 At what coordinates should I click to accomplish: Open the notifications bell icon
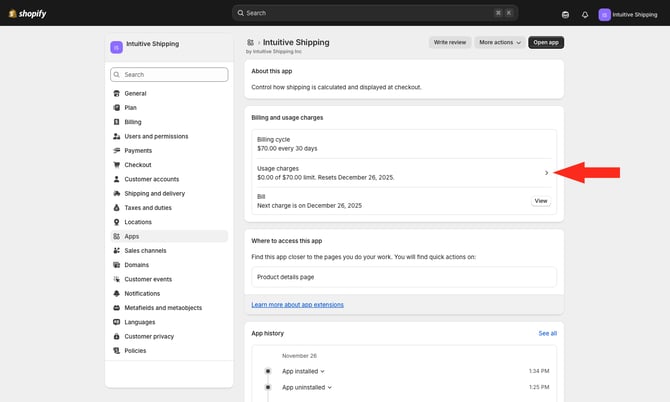[x=585, y=15]
